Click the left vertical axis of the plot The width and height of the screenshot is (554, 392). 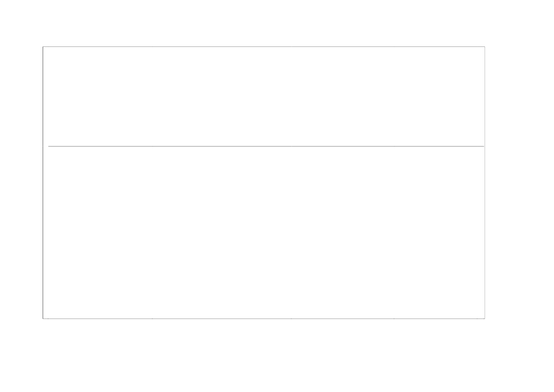(x=43, y=182)
